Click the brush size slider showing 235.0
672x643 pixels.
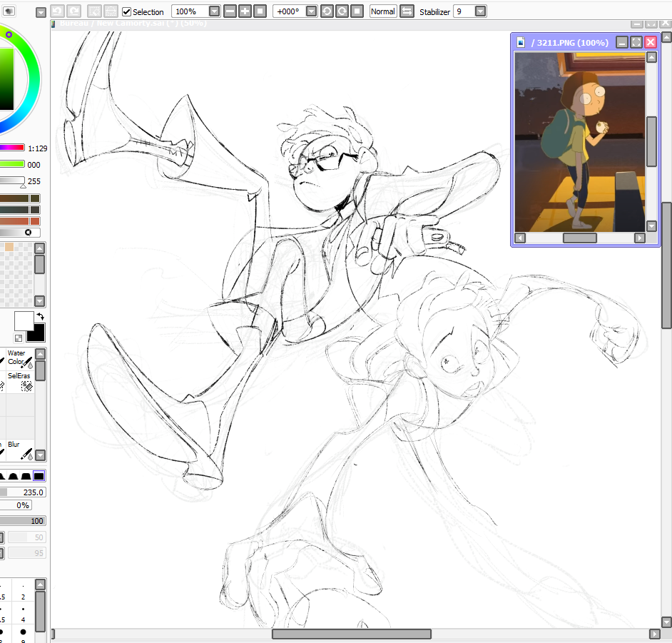pos(22,492)
